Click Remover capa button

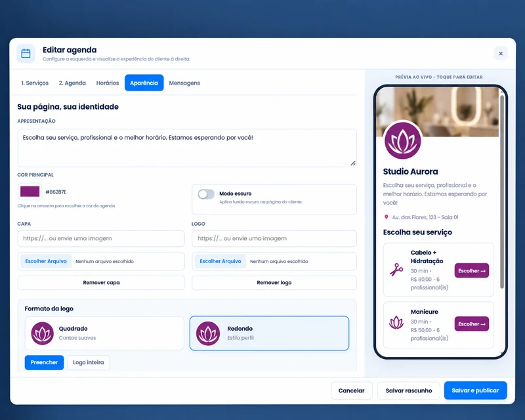click(x=101, y=283)
